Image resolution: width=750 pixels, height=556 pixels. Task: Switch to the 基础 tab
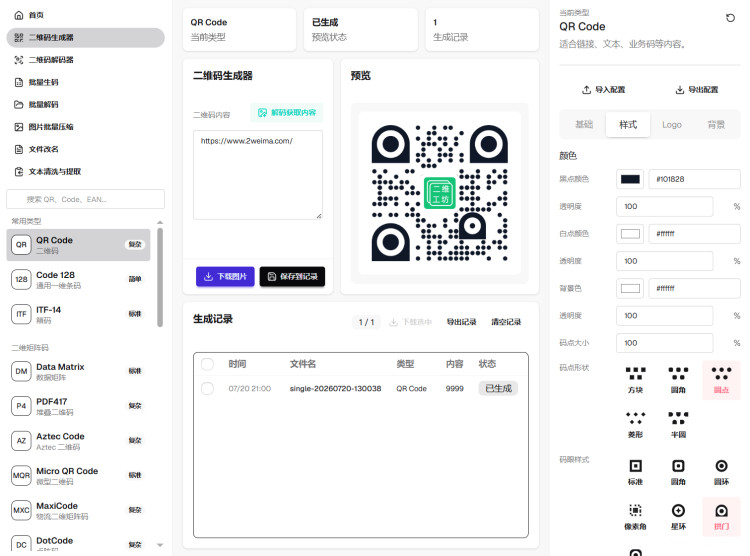pos(584,125)
